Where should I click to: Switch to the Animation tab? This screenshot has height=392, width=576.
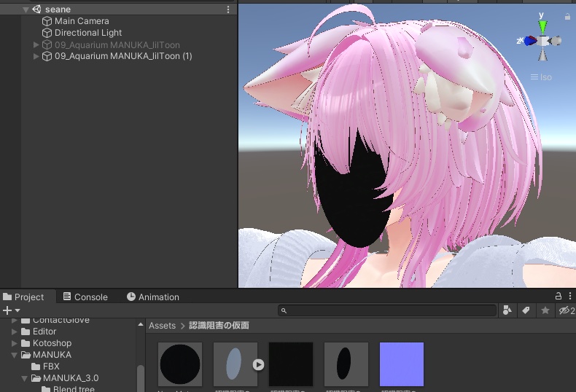coord(153,297)
